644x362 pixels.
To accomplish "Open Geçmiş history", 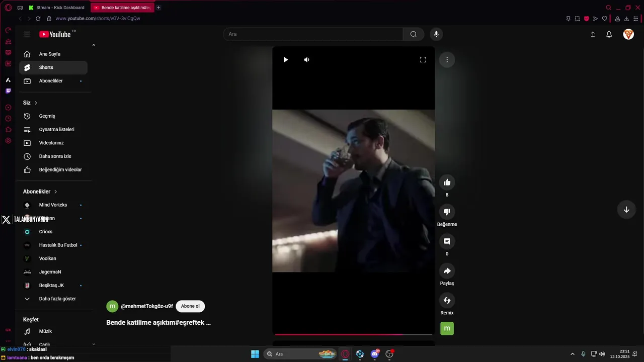I will click(53, 116).
